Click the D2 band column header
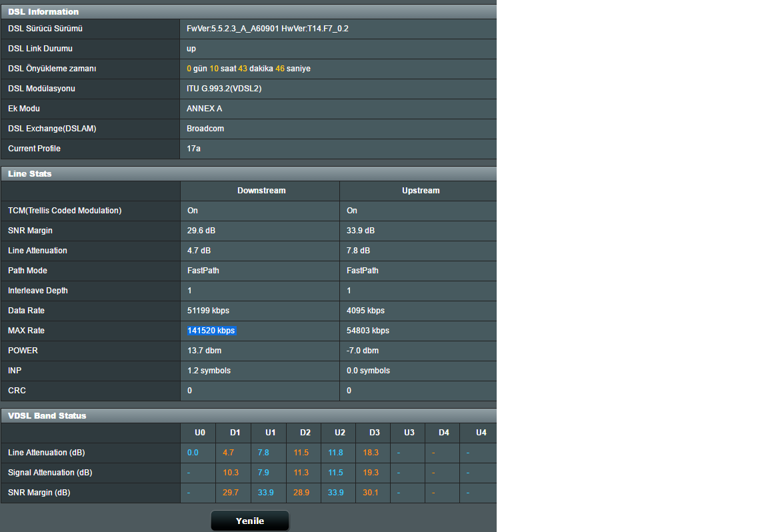768x532 pixels. click(305, 433)
